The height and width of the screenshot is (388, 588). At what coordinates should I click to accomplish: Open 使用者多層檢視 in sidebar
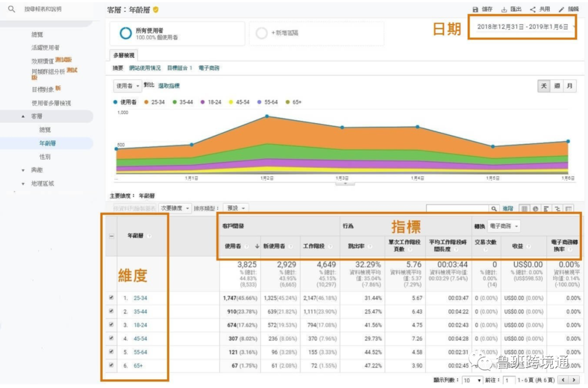tap(51, 103)
